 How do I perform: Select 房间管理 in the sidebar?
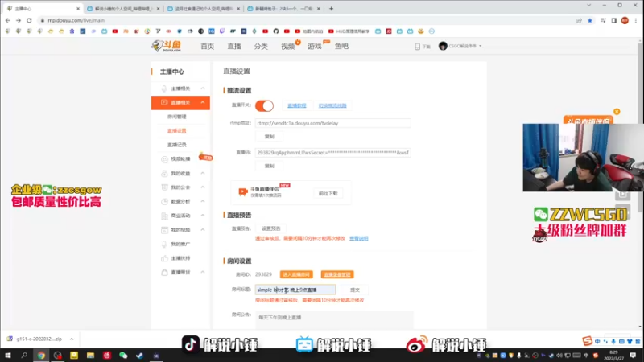point(176,117)
